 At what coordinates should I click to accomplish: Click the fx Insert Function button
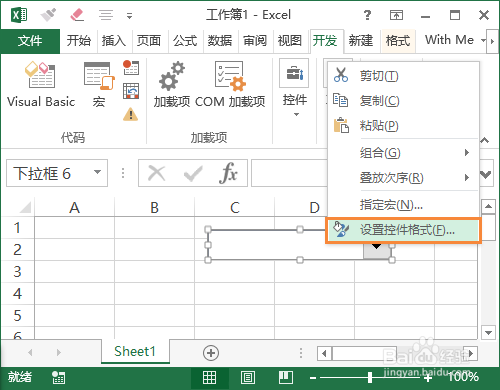(x=228, y=173)
